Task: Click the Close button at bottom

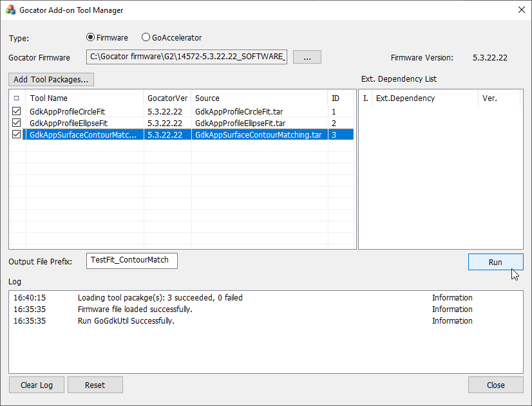Action: point(496,385)
